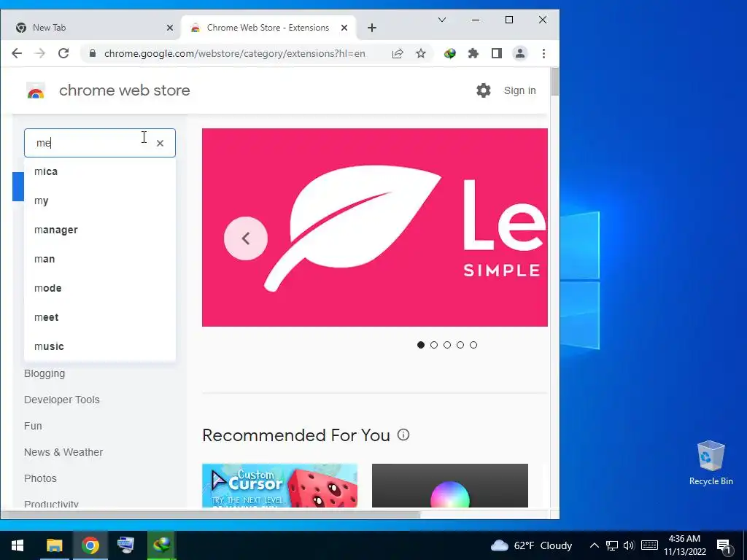
Task: Open File Explorer from the taskbar
Action: click(x=54, y=545)
